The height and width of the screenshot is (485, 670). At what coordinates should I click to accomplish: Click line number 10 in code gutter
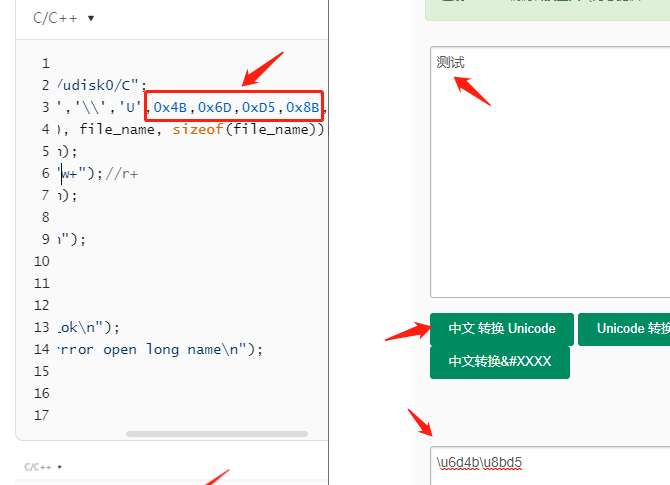tap(42, 262)
